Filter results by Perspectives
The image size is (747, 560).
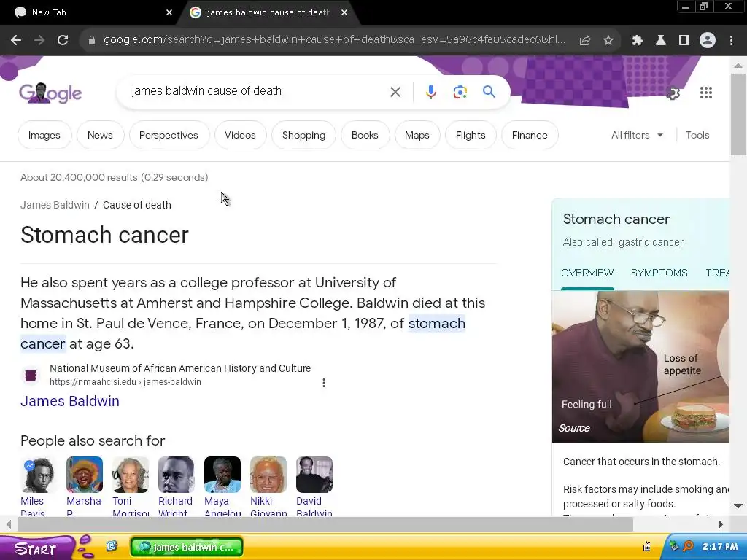[169, 135]
